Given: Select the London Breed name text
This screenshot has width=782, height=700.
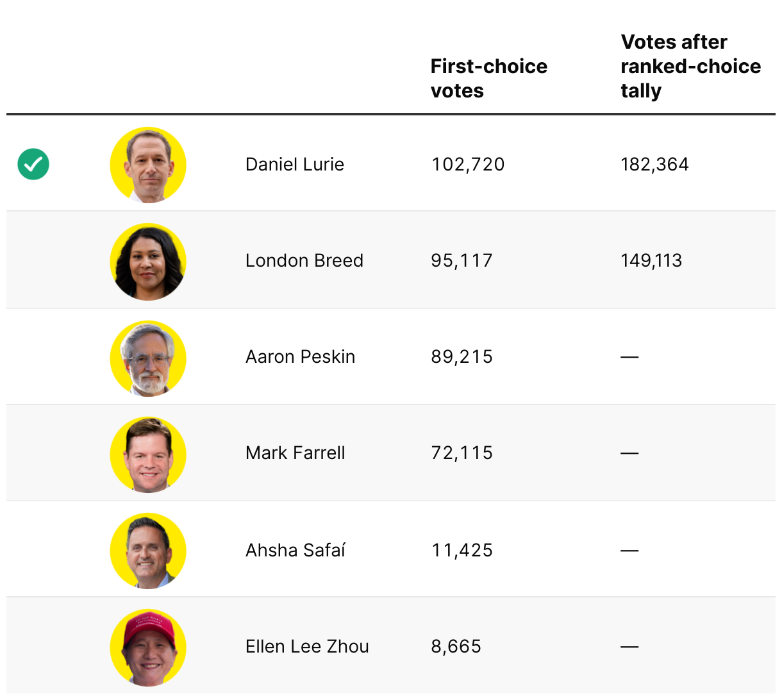Looking at the screenshot, I should 304,261.
